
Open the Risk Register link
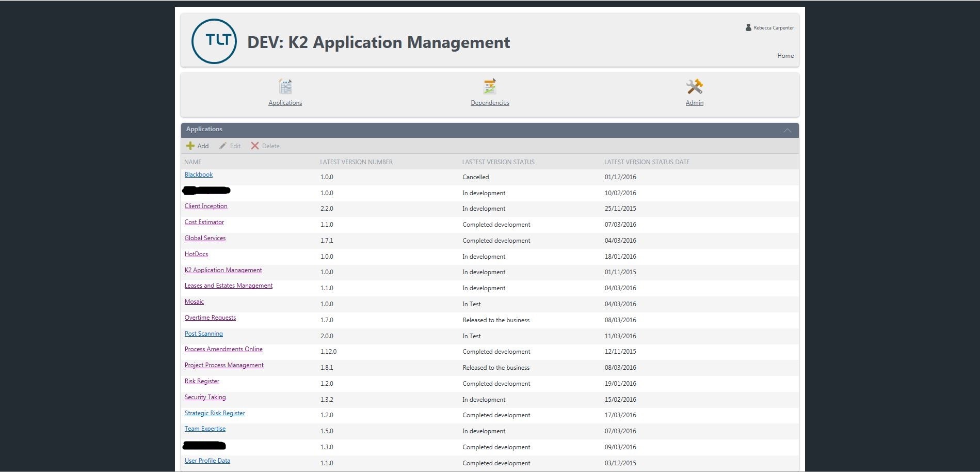pos(202,381)
